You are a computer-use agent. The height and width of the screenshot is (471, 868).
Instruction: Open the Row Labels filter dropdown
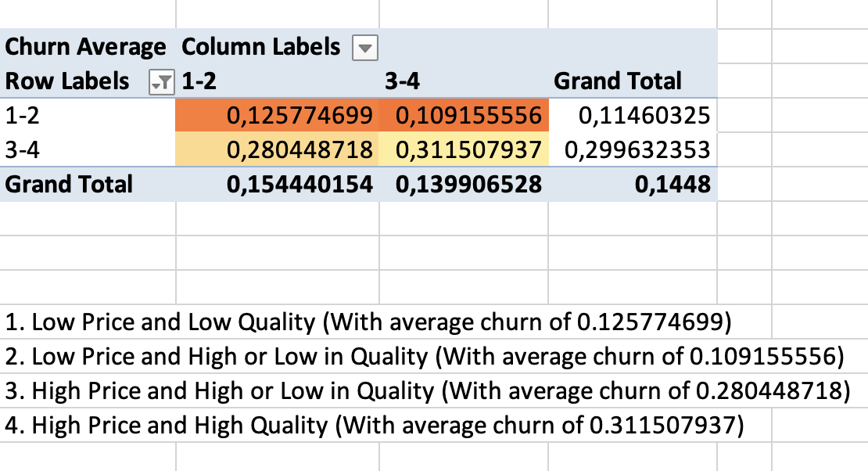[x=162, y=82]
